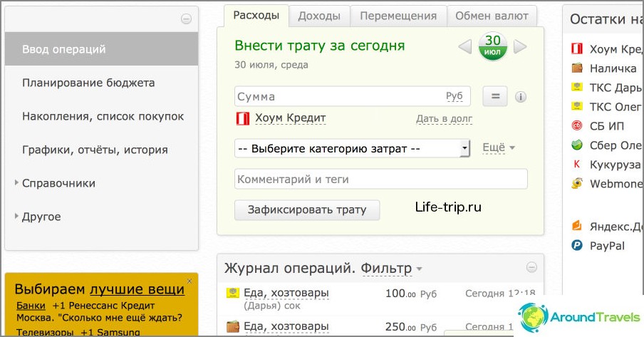Open the date picker showing 30 июл
Screen dimensions: 644x337
[x=492, y=46]
